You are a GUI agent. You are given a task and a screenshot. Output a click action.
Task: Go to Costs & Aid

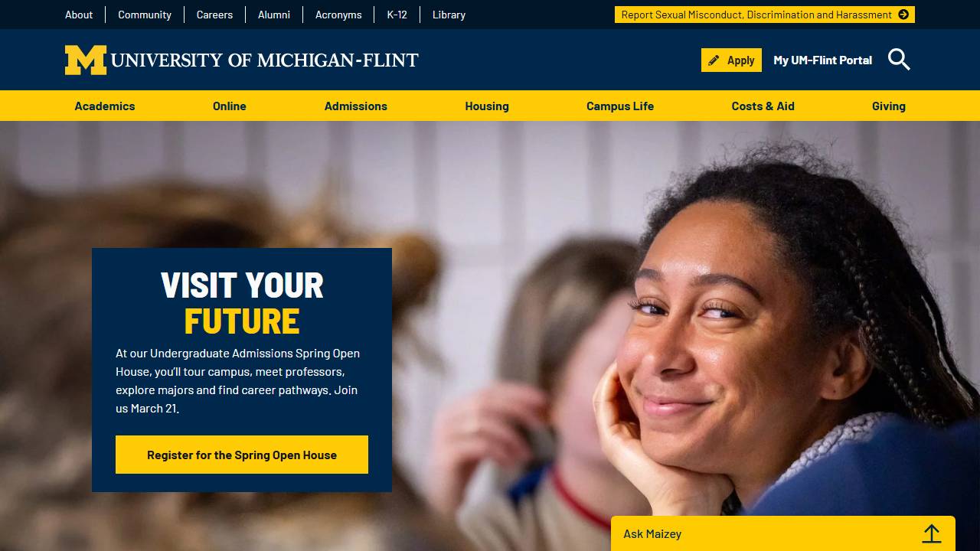pyautogui.click(x=763, y=106)
